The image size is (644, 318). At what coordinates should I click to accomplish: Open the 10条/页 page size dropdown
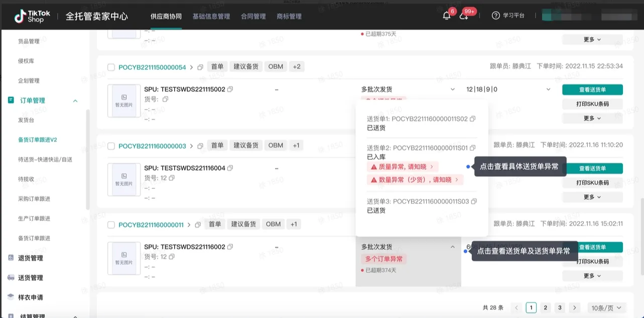tap(607, 308)
